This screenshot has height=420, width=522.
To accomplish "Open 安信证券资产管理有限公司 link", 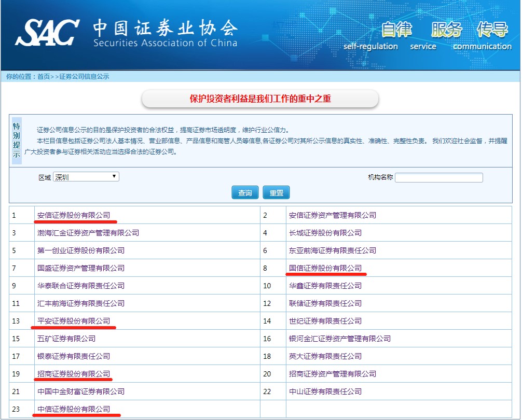I will tap(332, 215).
